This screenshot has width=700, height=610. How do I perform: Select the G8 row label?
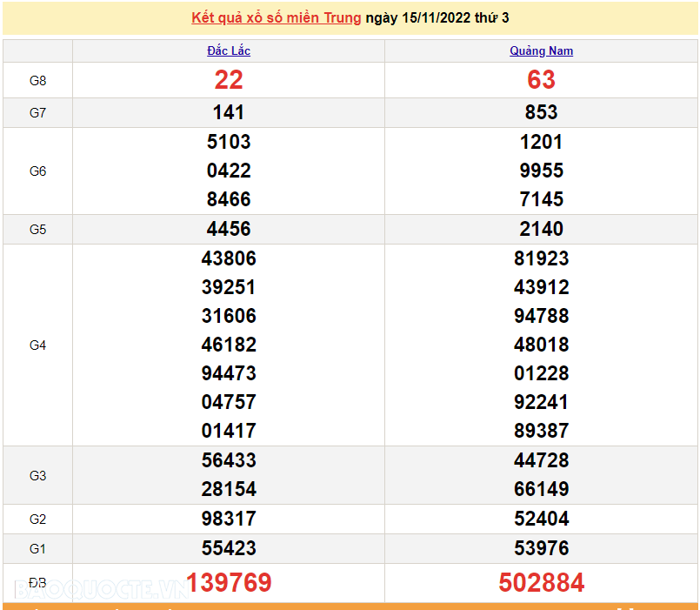click(x=37, y=80)
